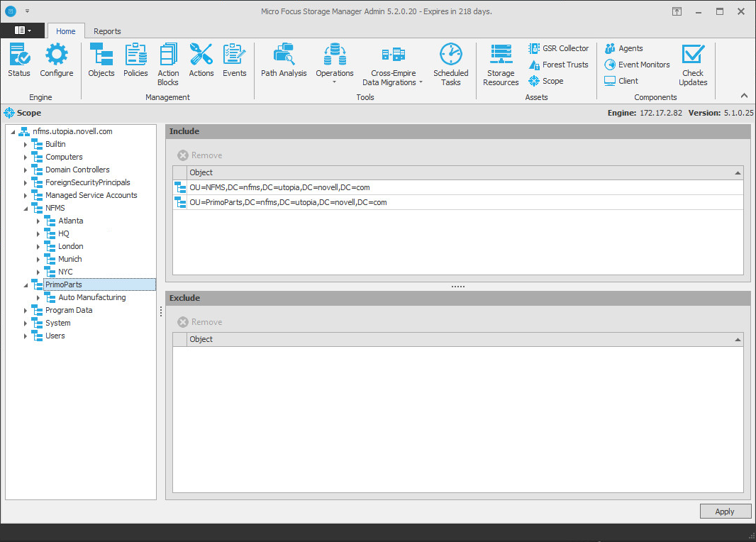Select the OU=PrimoParts row in Include list
Image resolution: width=756 pixels, height=542 pixels.
point(458,202)
